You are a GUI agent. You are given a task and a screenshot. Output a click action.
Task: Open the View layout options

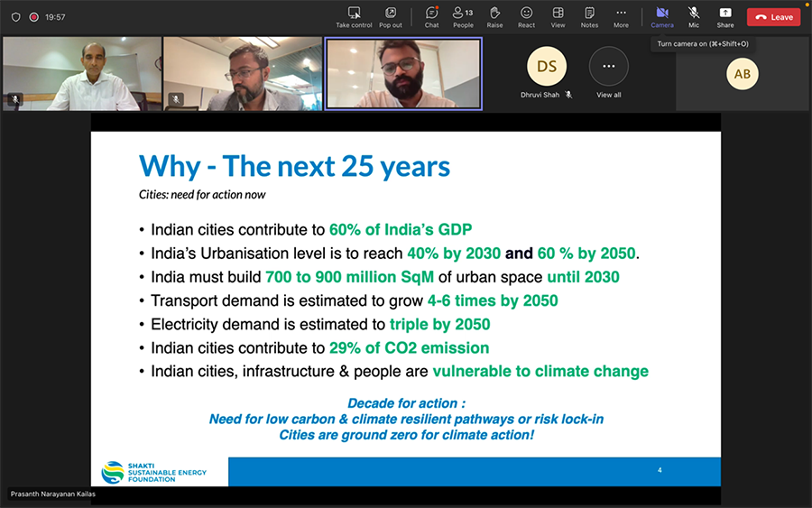558,17
